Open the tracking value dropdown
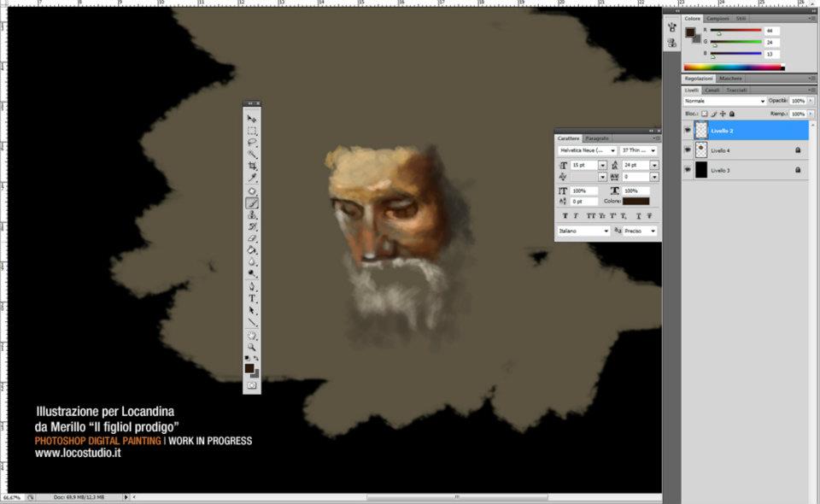Image resolution: width=820 pixels, height=504 pixels. 654,177
